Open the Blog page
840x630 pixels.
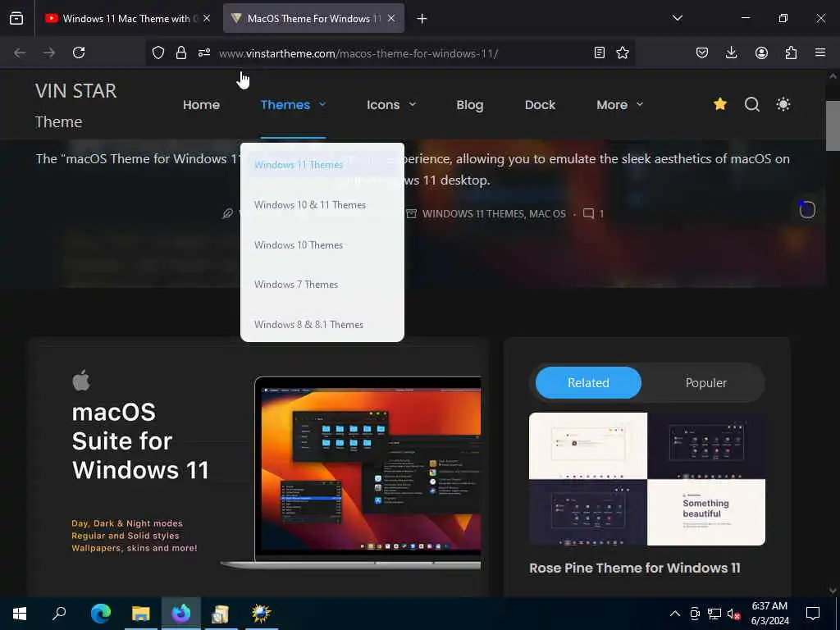(470, 104)
